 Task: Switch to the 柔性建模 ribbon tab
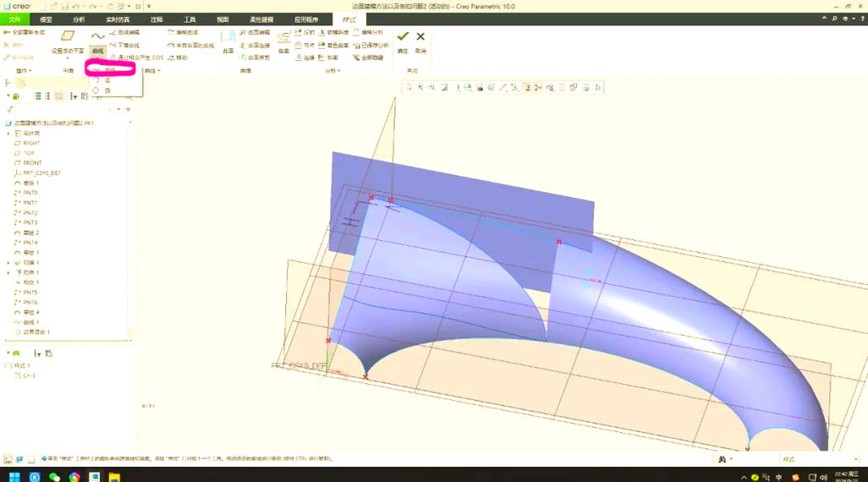tap(261, 19)
